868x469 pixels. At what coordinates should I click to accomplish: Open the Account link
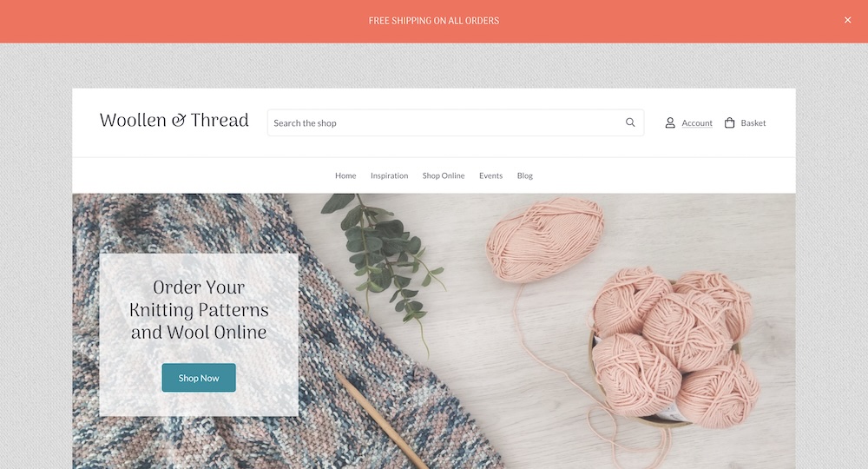point(697,123)
